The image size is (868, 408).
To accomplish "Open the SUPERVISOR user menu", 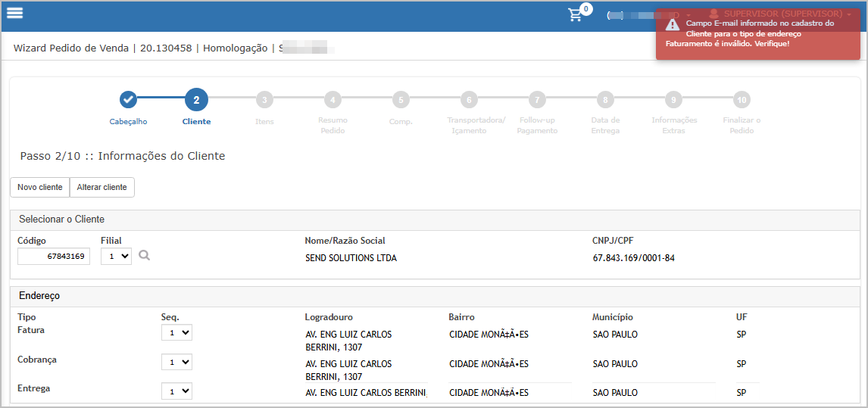I will 780,14.
